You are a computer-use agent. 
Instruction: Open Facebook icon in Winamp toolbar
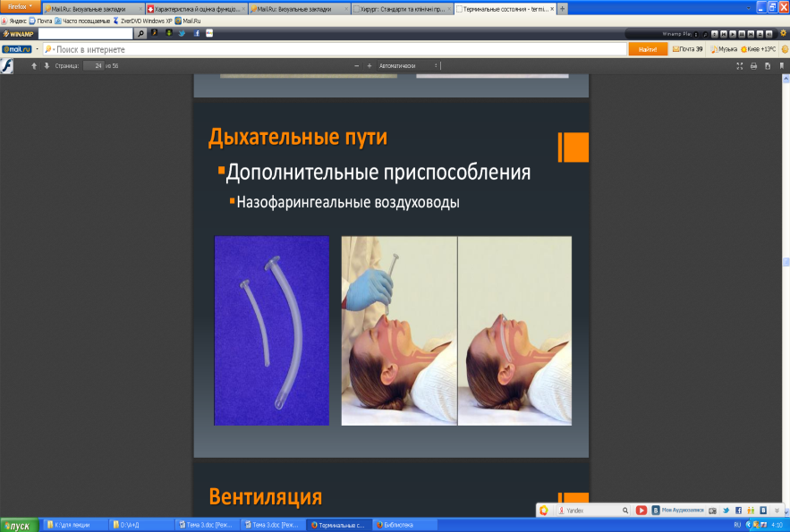coord(197,33)
